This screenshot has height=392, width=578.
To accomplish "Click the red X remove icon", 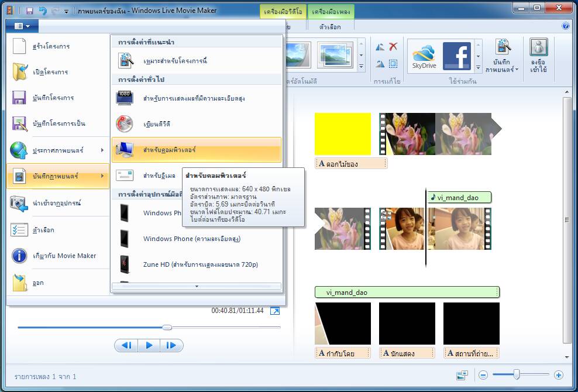I will click(x=393, y=47).
